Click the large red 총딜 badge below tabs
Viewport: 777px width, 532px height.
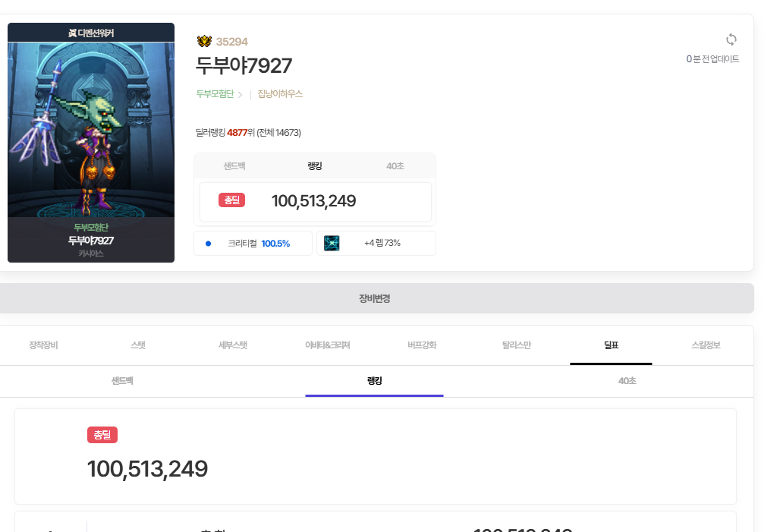[102, 435]
